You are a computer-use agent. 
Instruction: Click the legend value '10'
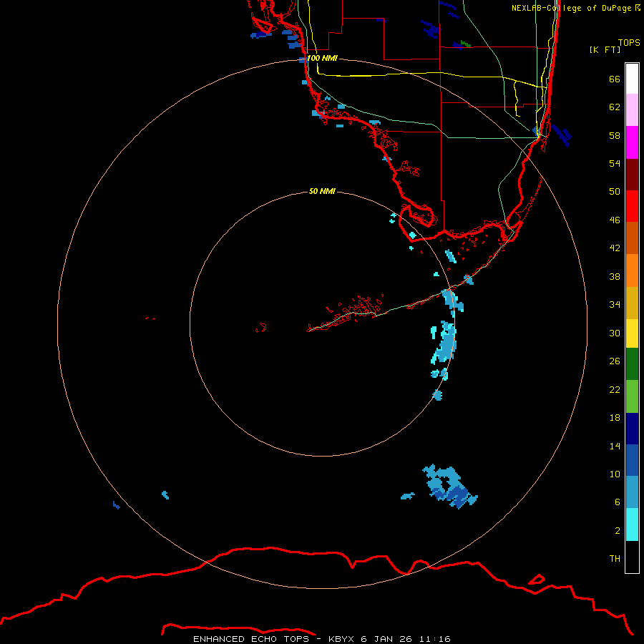[615, 474]
